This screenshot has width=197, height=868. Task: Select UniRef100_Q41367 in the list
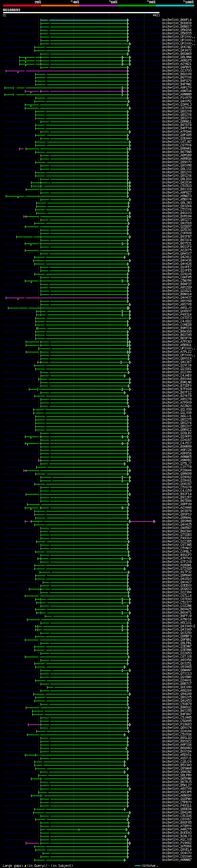pyautogui.click(x=176, y=362)
